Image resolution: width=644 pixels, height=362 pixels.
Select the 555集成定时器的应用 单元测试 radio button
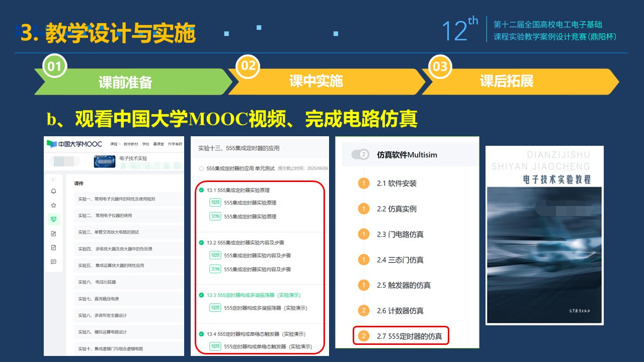[201, 168]
